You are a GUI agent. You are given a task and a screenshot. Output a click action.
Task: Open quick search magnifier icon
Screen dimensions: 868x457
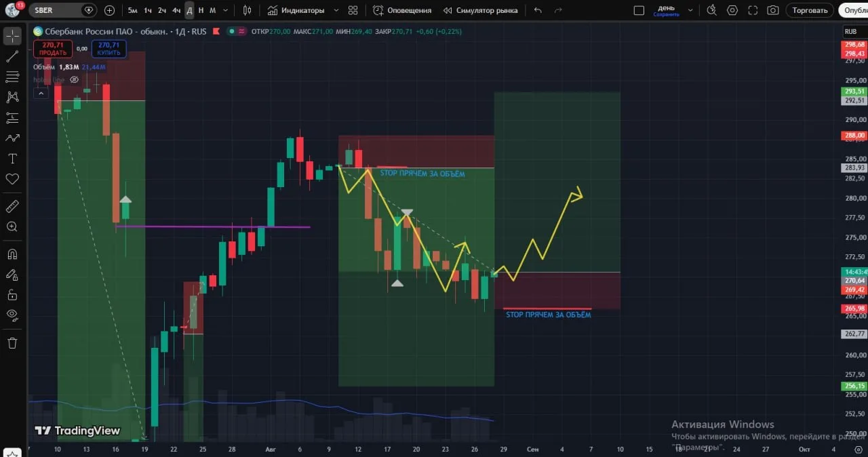[x=711, y=10]
